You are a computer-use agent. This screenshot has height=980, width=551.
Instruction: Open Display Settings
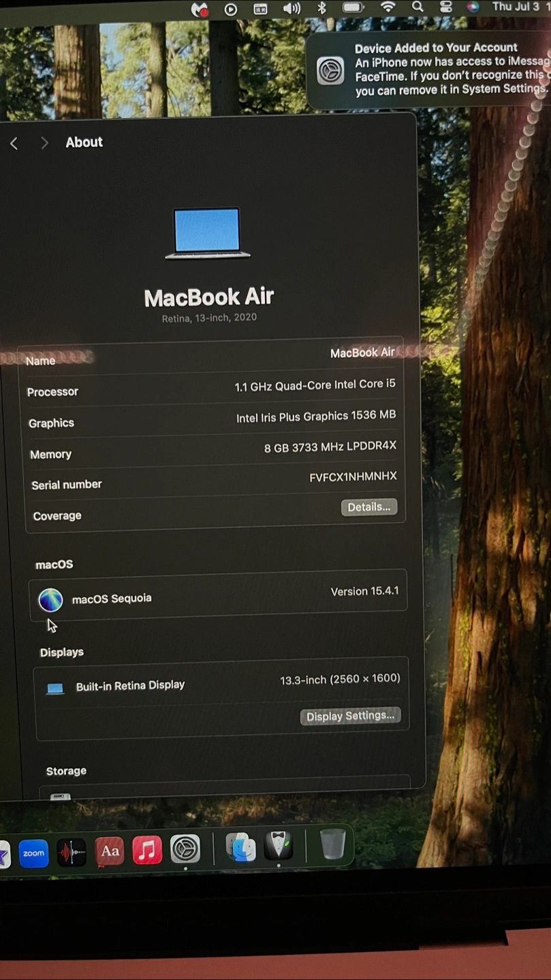point(351,716)
